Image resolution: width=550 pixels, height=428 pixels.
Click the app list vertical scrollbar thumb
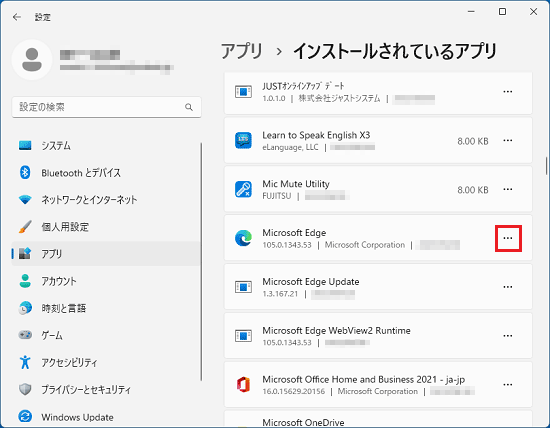point(546,166)
